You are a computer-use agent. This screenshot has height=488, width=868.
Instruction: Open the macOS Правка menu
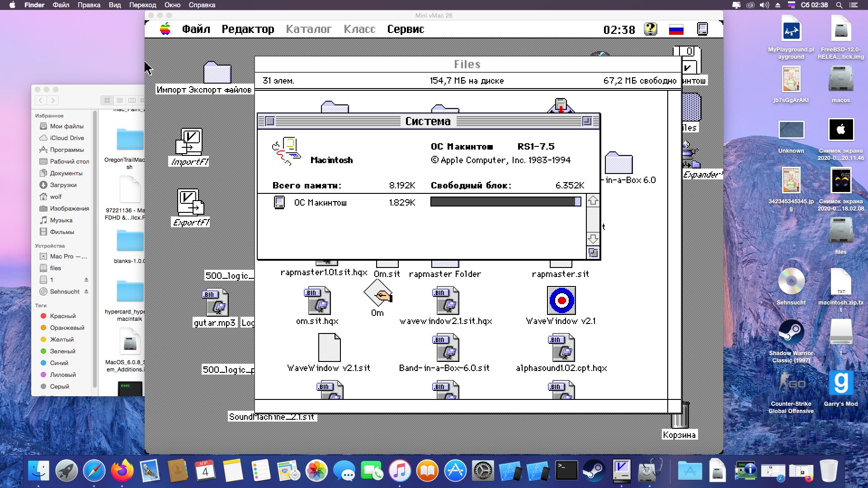point(89,5)
